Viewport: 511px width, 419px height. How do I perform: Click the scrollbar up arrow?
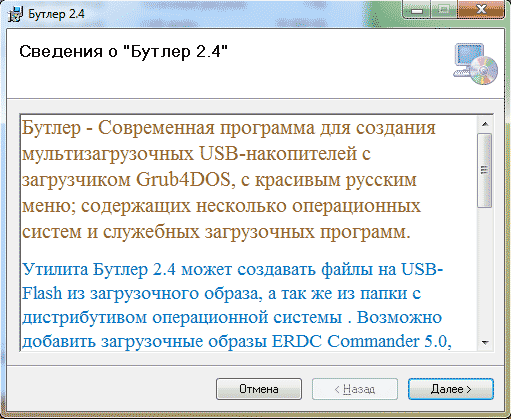[x=485, y=125]
